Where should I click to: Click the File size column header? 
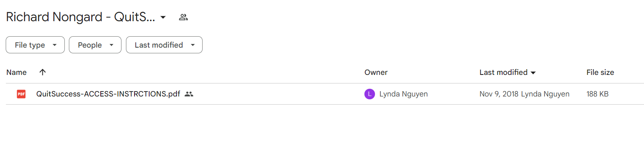600,72
